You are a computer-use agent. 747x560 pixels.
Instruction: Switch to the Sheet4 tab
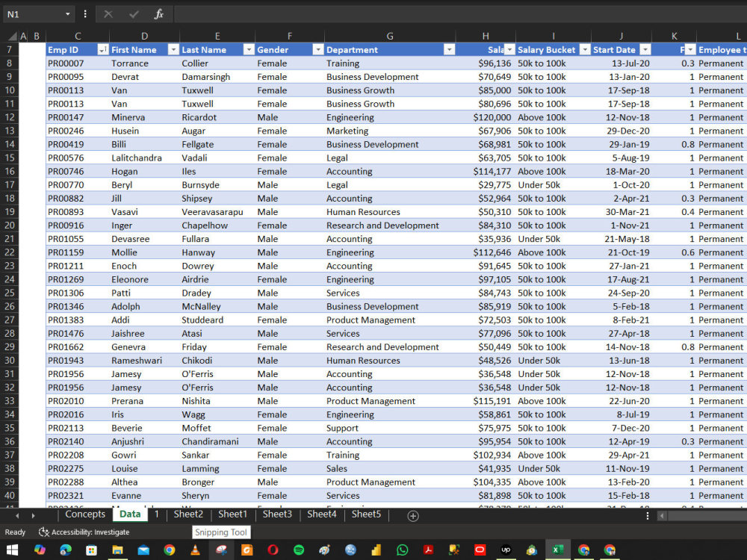click(321, 514)
